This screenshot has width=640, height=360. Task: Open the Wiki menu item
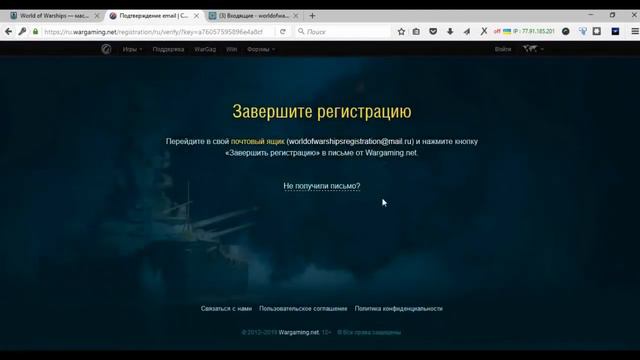pos(231,49)
